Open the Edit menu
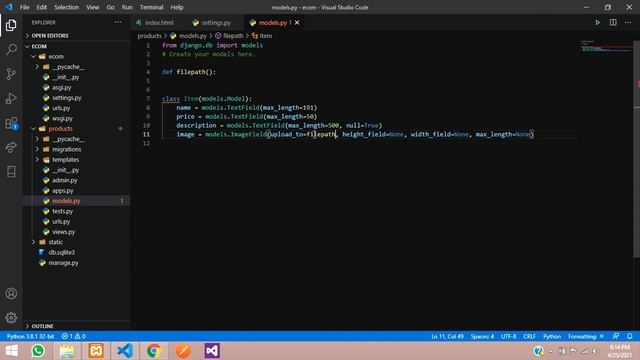640x360 pixels. 42,7
